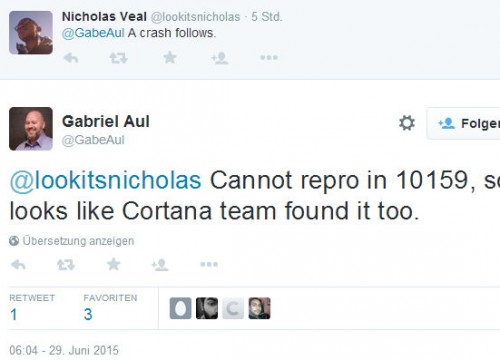Click the Folgen follow button
The image size is (500, 360).
(464, 123)
